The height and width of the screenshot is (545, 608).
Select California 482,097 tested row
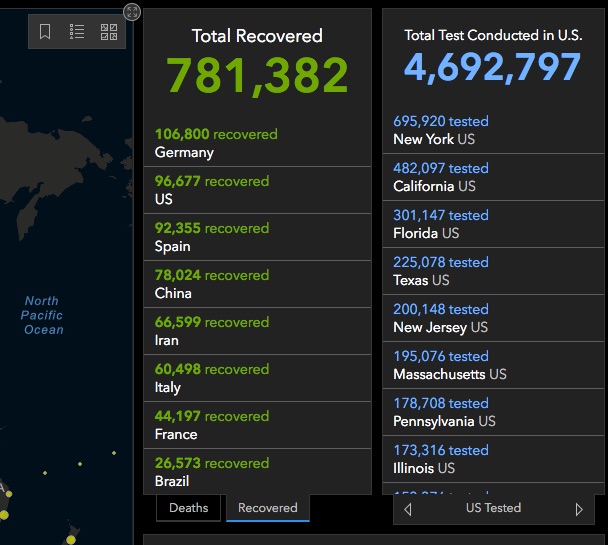[x=493, y=177]
